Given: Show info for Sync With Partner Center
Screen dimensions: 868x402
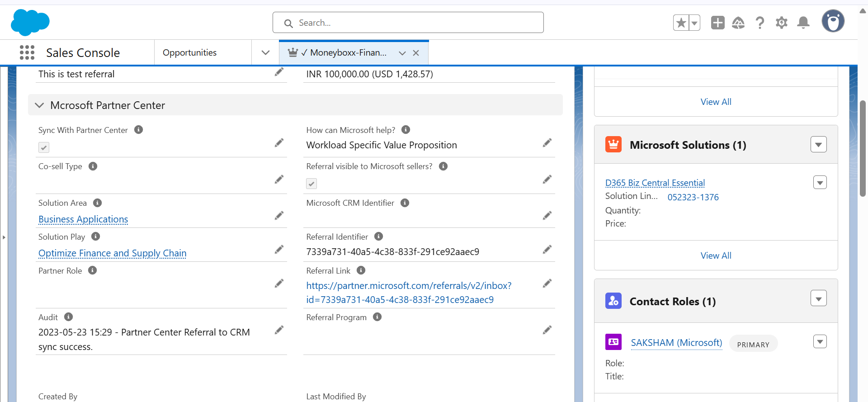Looking at the screenshot, I should click(139, 130).
